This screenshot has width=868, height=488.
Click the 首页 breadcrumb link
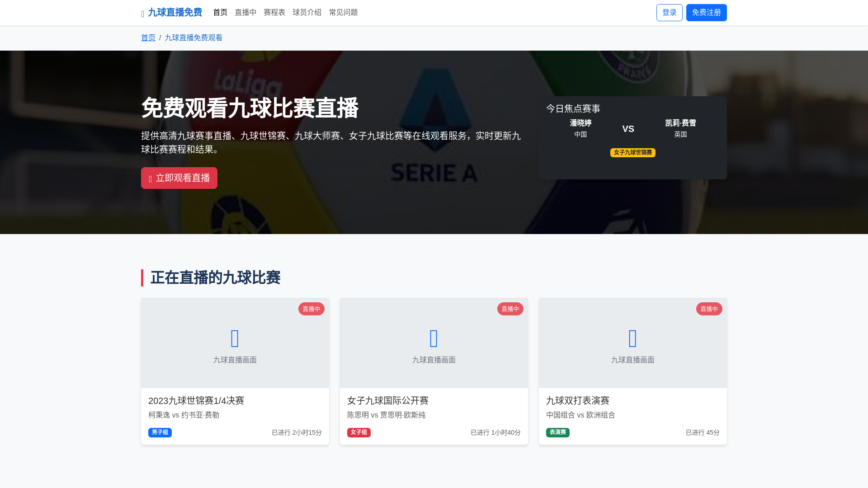[148, 38]
